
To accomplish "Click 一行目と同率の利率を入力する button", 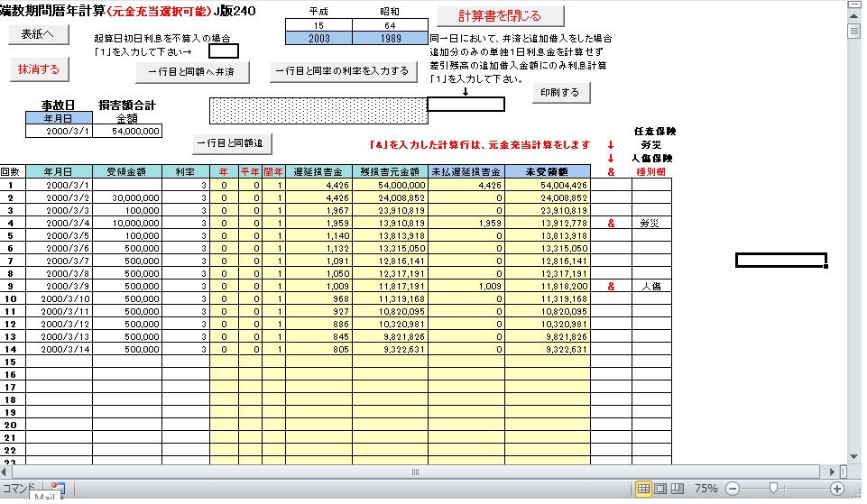I will [343, 71].
